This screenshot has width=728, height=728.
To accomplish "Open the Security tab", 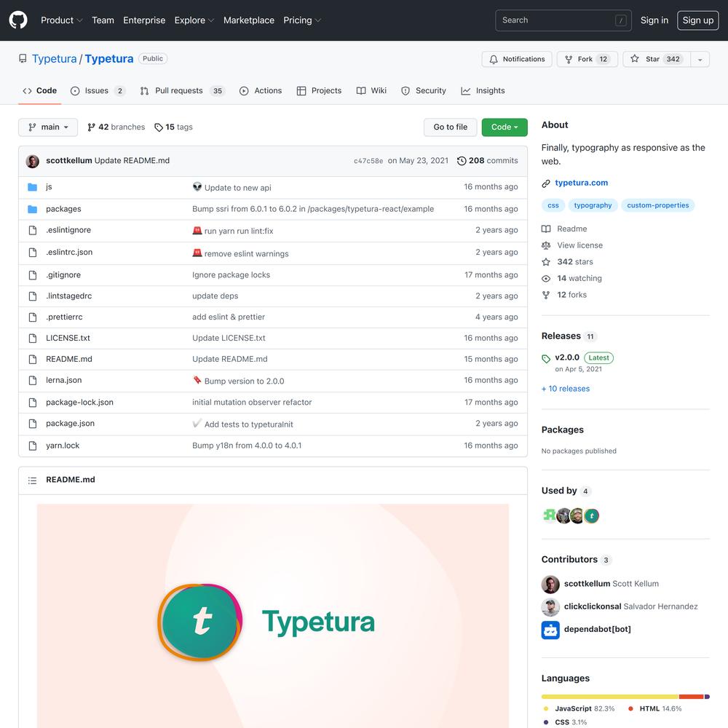I will (424, 91).
